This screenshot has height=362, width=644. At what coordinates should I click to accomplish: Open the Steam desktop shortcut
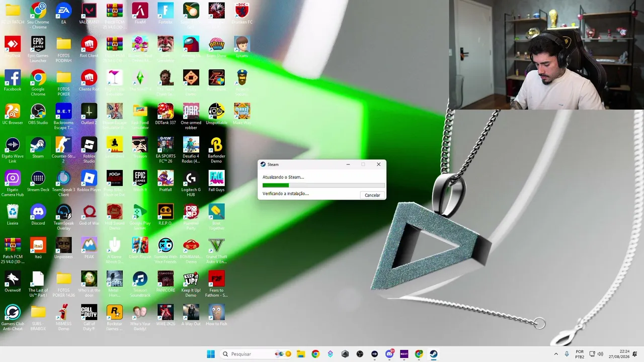(x=38, y=148)
